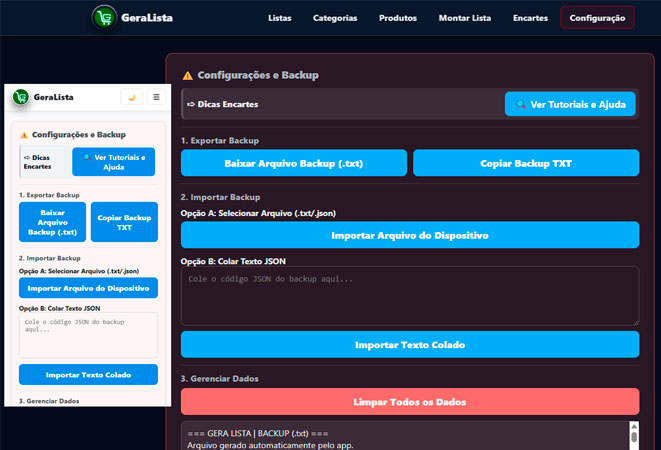Click the backup preview scrollbar thumb
The height and width of the screenshot is (450, 661).
pos(634,437)
